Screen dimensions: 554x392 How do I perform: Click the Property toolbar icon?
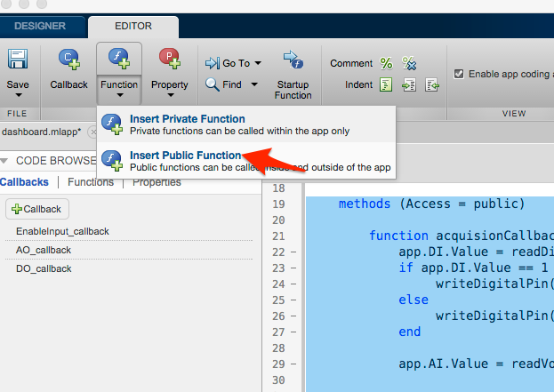170,59
